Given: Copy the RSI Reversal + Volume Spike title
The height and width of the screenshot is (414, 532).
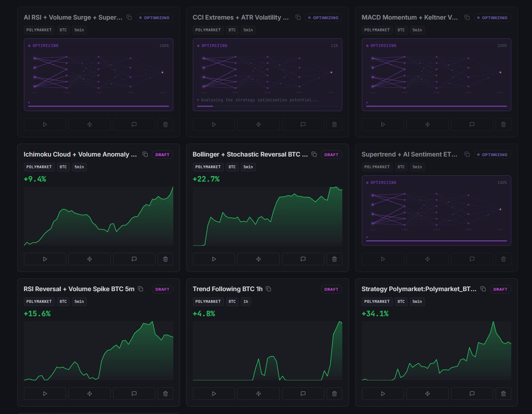Looking at the screenshot, I should 141,289.
